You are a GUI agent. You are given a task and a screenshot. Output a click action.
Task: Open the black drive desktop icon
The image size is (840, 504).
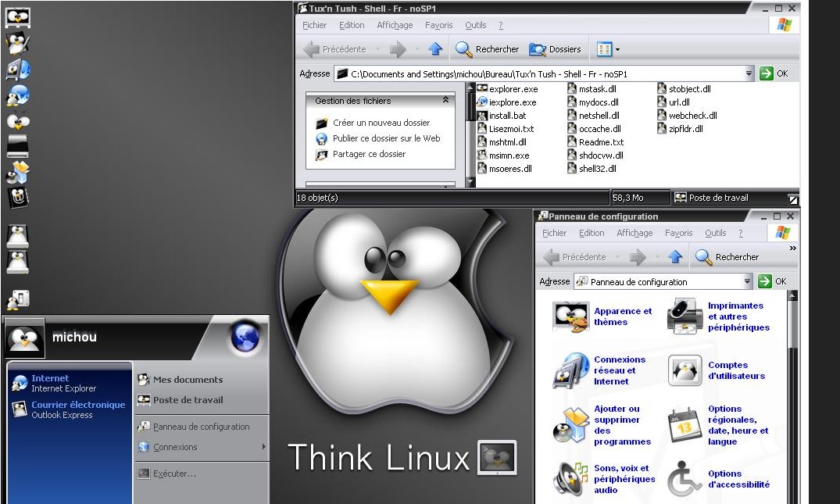point(18,146)
